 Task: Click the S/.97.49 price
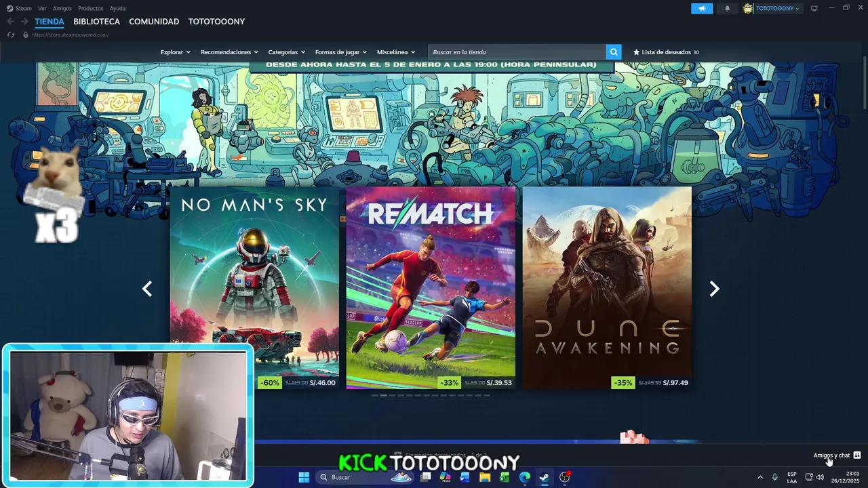(675, 383)
